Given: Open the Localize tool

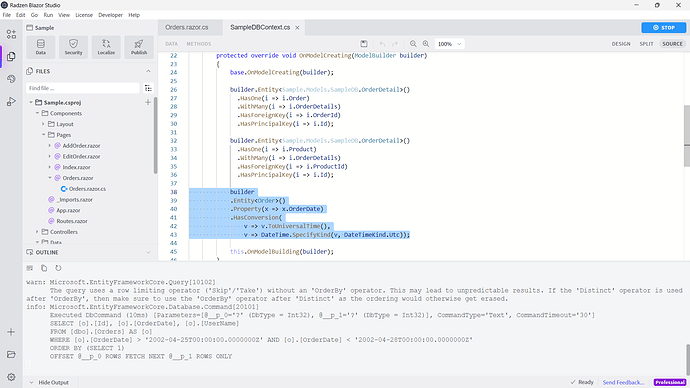Looking at the screenshot, I should coord(106,47).
